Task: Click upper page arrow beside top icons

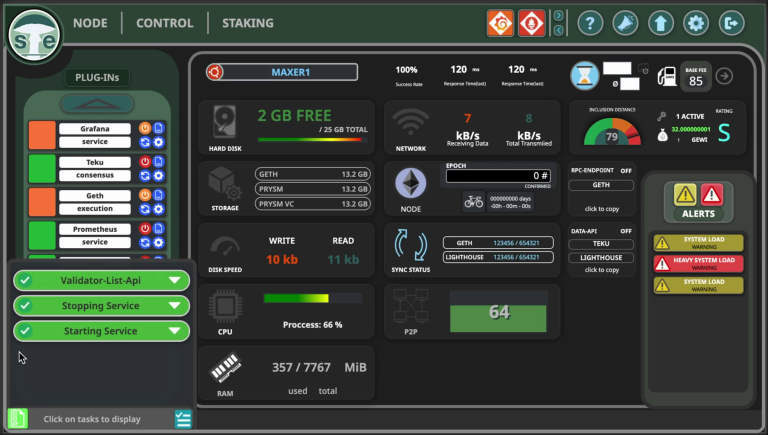Action: tap(558, 16)
